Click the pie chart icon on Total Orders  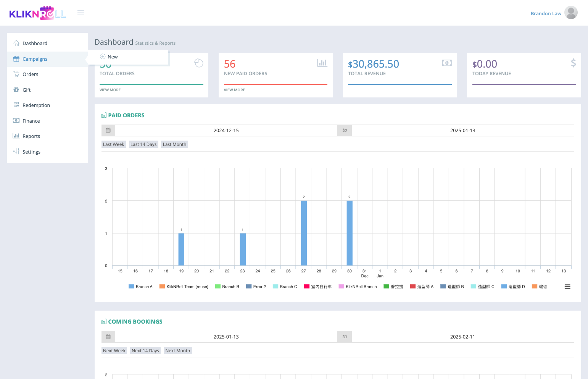pos(199,63)
